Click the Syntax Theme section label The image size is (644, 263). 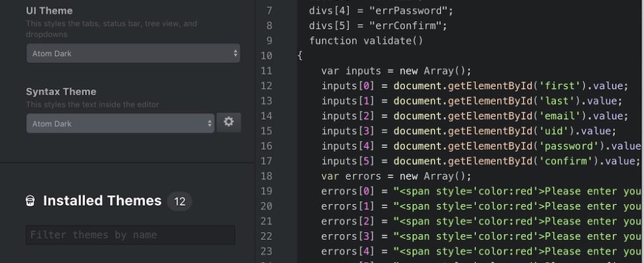tap(61, 92)
